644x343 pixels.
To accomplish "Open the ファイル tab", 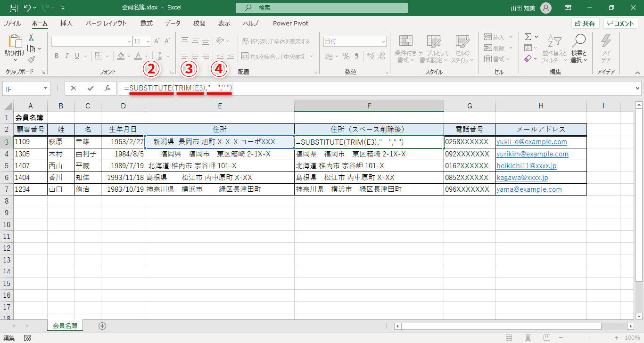I will [12, 23].
